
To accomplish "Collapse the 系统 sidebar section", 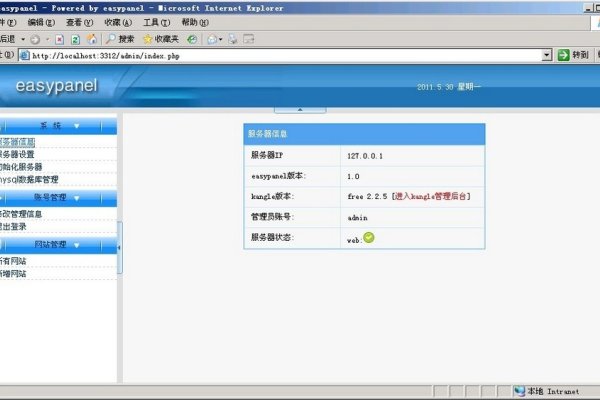I will pos(58,126).
